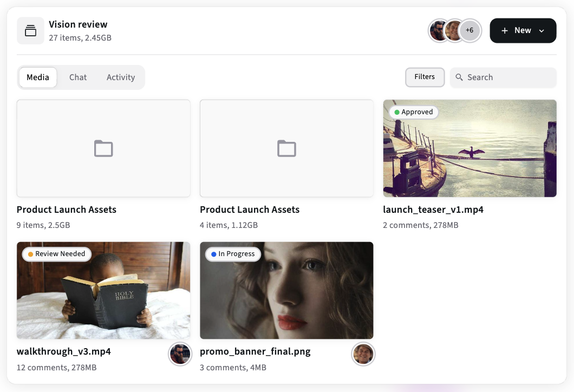Screen dimensions: 574x392
Task: Click the bearded man avatar in header
Action: pos(438,30)
